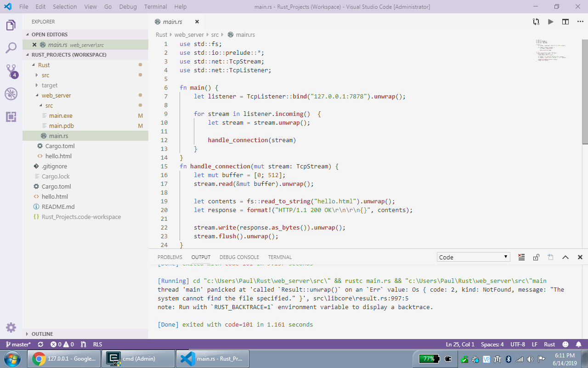Switch to the Problems tab
The width and height of the screenshot is (588, 368).
coord(170,257)
